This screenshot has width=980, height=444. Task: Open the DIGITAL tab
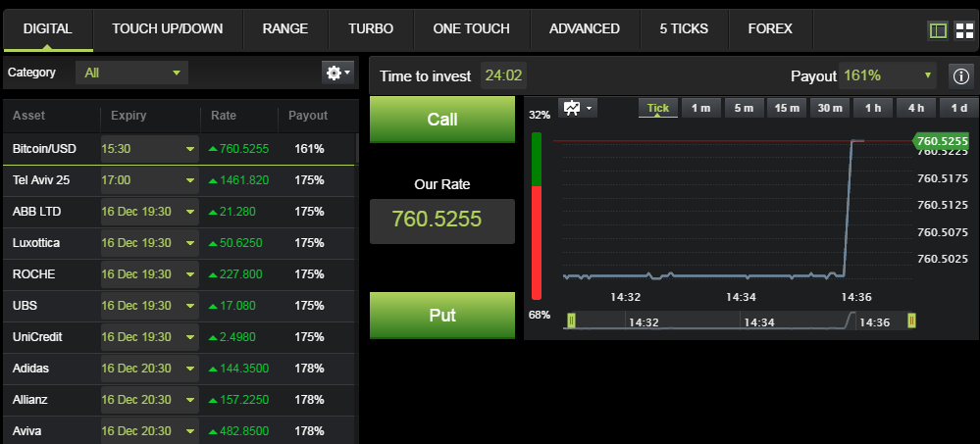click(x=48, y=28)
